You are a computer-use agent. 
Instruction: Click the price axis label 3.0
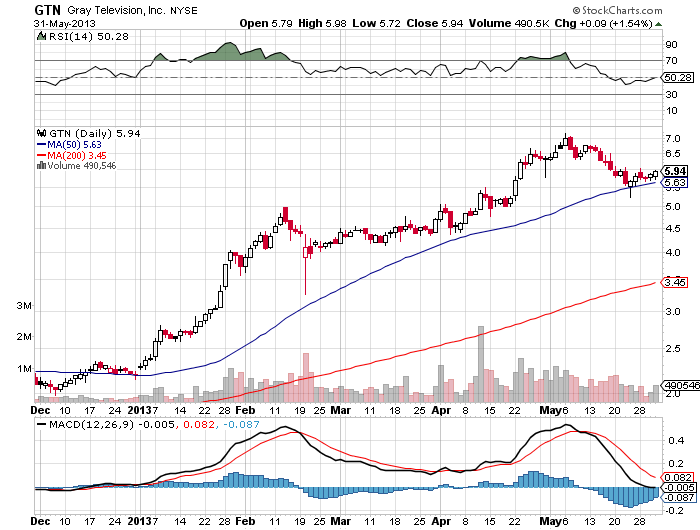tap(672, 312)
